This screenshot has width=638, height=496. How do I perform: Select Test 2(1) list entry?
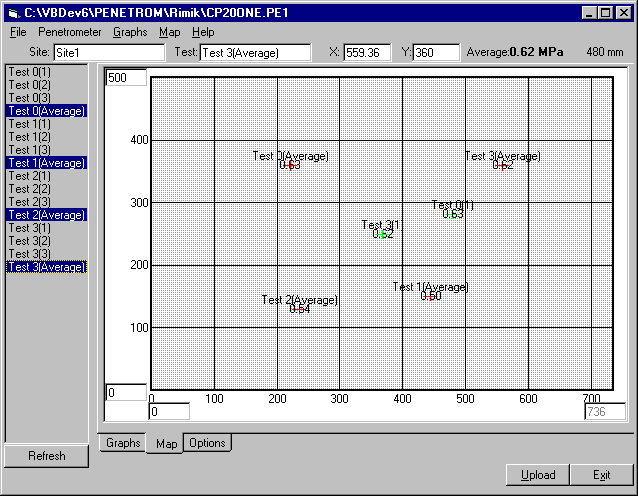(x=29, y=176)
